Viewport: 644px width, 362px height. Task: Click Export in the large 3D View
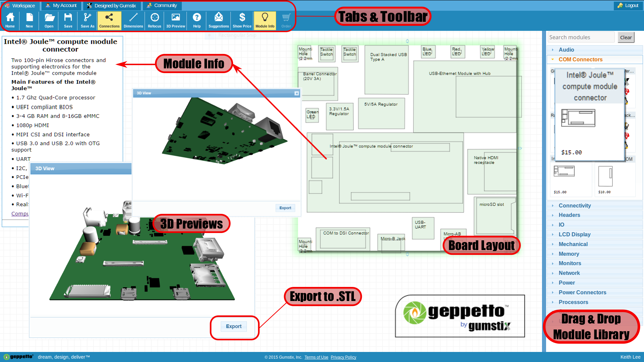pos(234,326)
